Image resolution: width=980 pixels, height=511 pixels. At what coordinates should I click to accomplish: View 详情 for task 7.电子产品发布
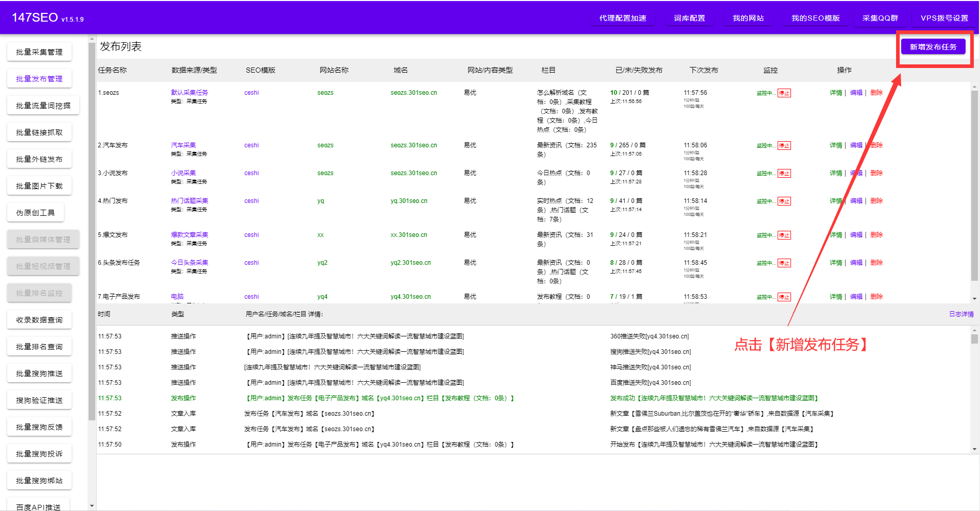836,297
